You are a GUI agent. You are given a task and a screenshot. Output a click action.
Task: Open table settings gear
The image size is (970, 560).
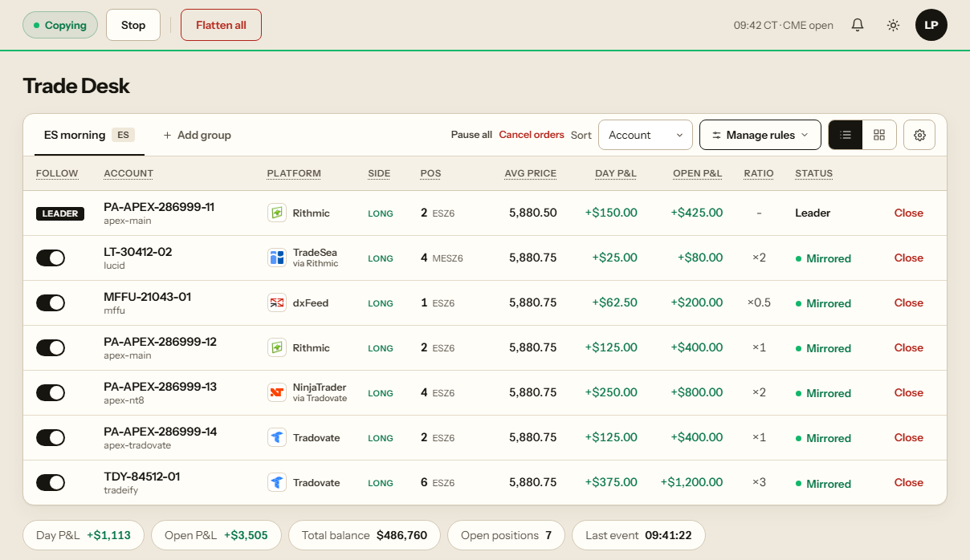[x=919, y=135]
